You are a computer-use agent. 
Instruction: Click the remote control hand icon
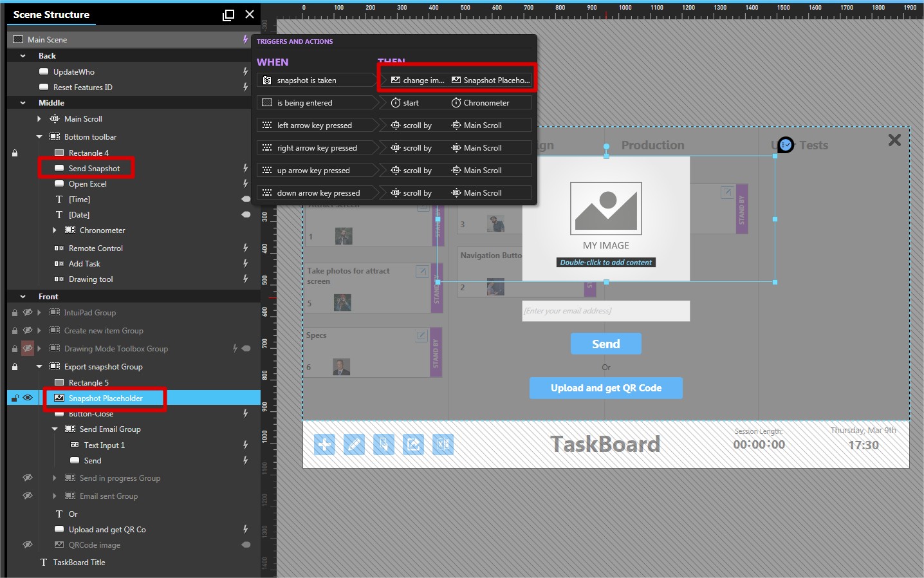point(383,444)
